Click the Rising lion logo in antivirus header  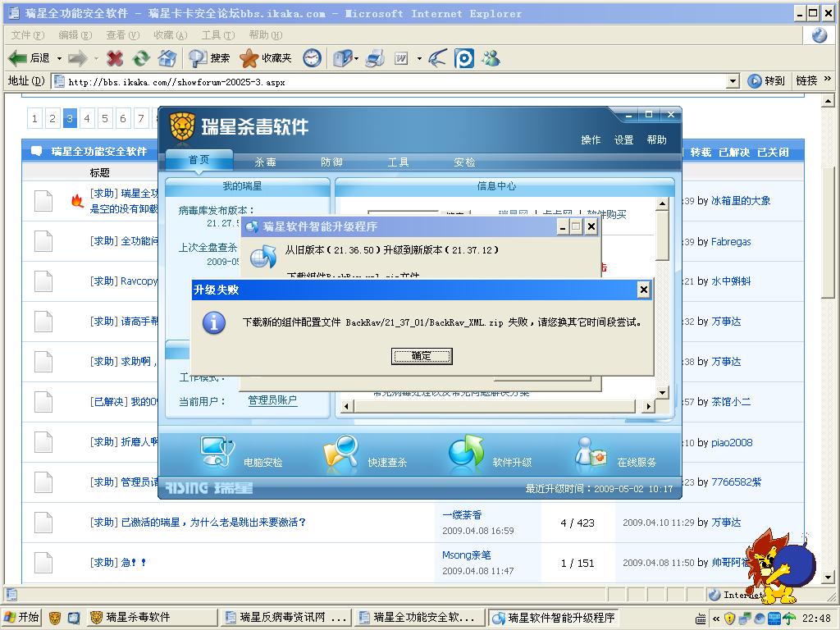[181, 126]
